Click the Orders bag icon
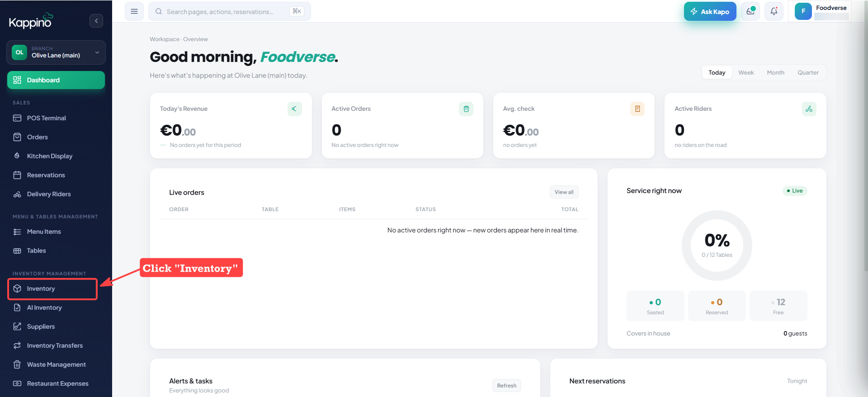The height and width of the screenshot is (397, 868). click(x=17, y=137)
